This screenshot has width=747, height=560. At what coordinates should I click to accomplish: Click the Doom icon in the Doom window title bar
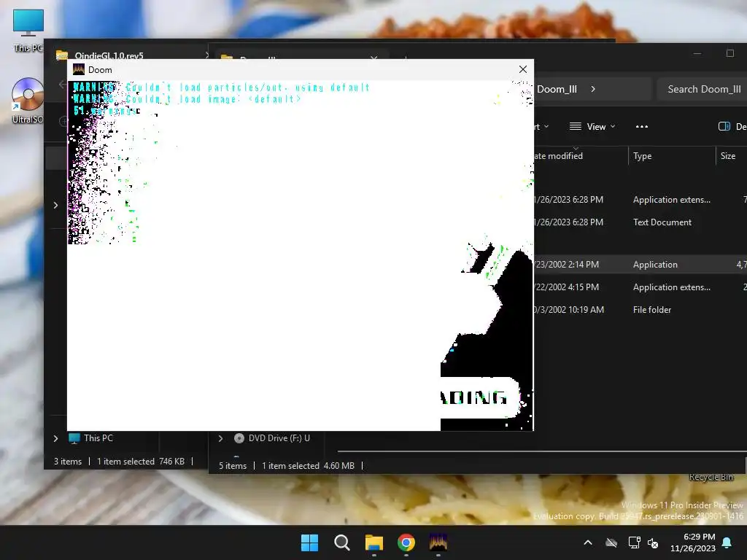[x=79, y=69]
